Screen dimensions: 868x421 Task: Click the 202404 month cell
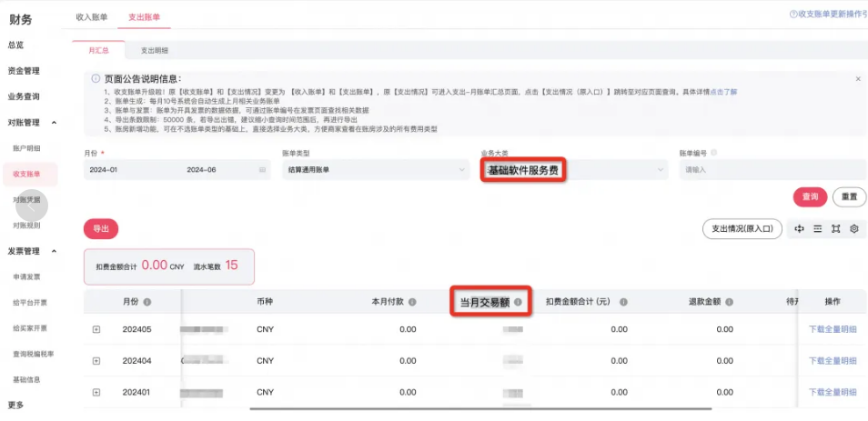tap(136, 361)
